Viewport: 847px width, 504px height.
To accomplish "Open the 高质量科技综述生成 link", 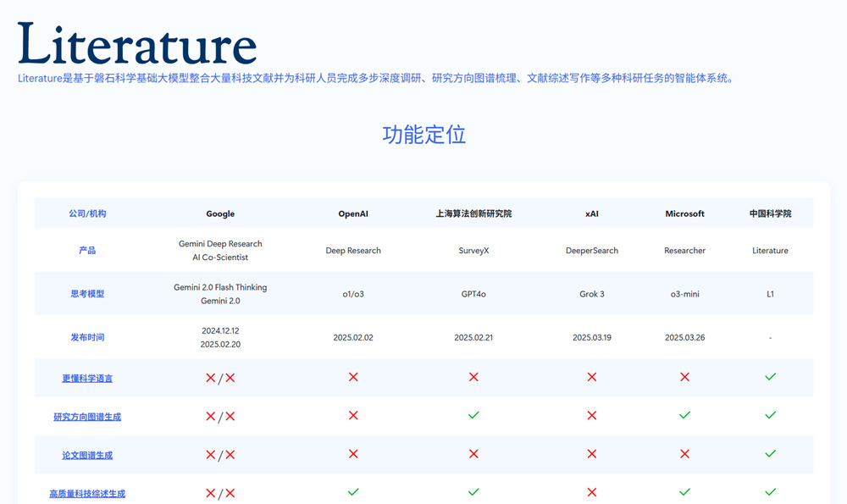I will pos(87,494).
